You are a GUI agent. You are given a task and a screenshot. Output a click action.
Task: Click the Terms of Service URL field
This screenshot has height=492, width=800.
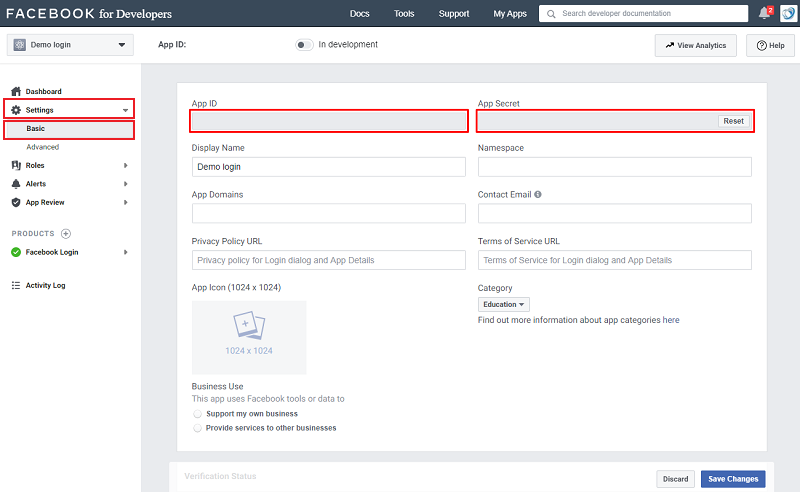point(614,260)
